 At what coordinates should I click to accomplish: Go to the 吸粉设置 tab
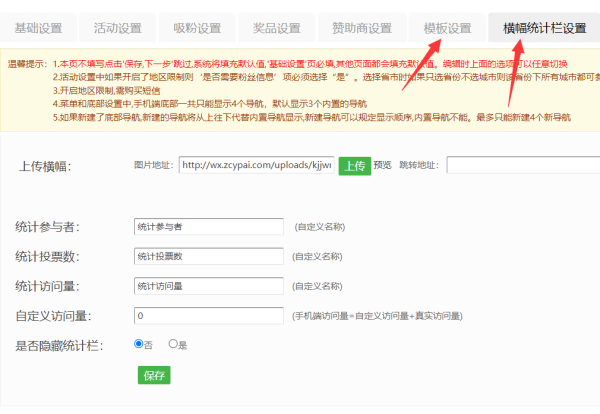(x=196, y=27)
